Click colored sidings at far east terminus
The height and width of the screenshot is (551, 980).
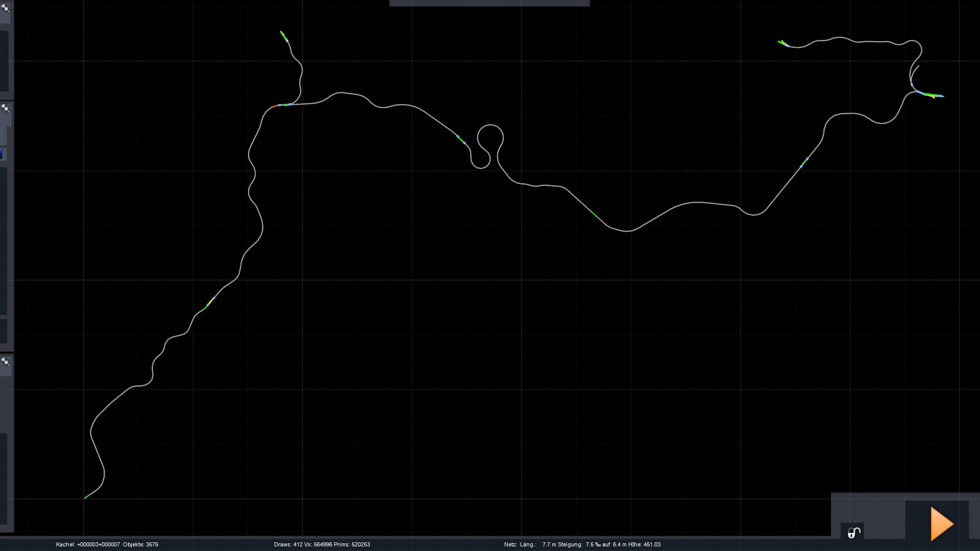pyautogui.click(x=930, y=95)
